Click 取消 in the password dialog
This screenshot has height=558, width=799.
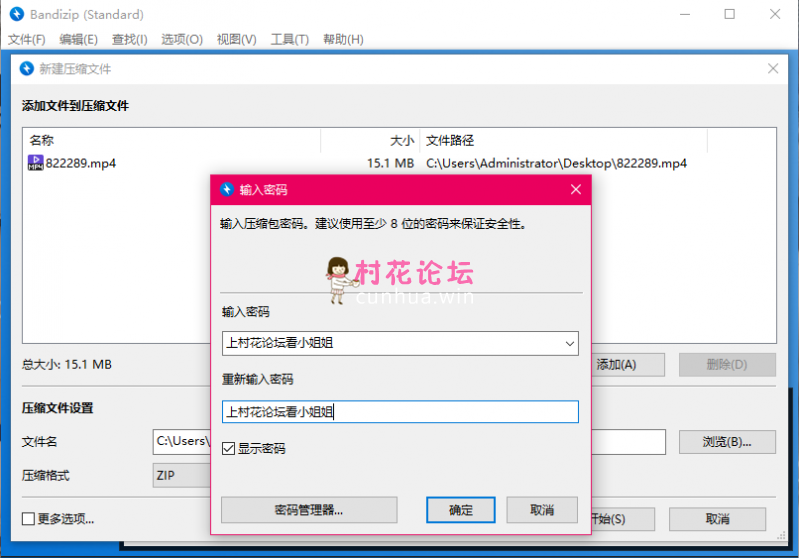[542, 510]
